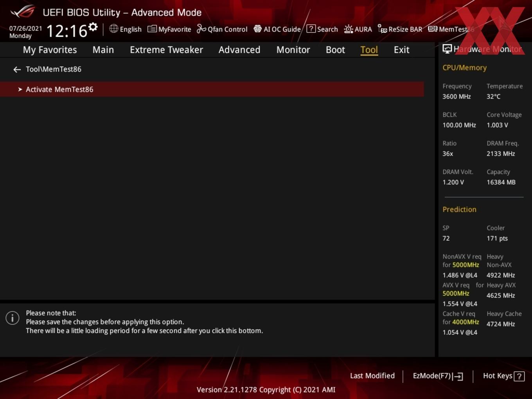The height and width of the screenshot is (399, 532).
Task: Click the 3600 MHz frequency value
Action: (457, 97)
